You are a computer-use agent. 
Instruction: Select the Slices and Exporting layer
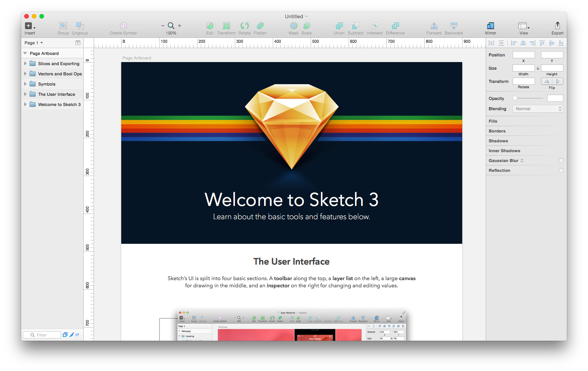[x=52, y=64]
